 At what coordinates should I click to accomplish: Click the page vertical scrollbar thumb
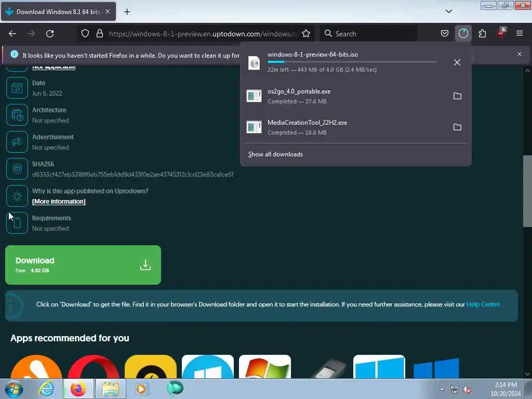(x=527, y=191)
